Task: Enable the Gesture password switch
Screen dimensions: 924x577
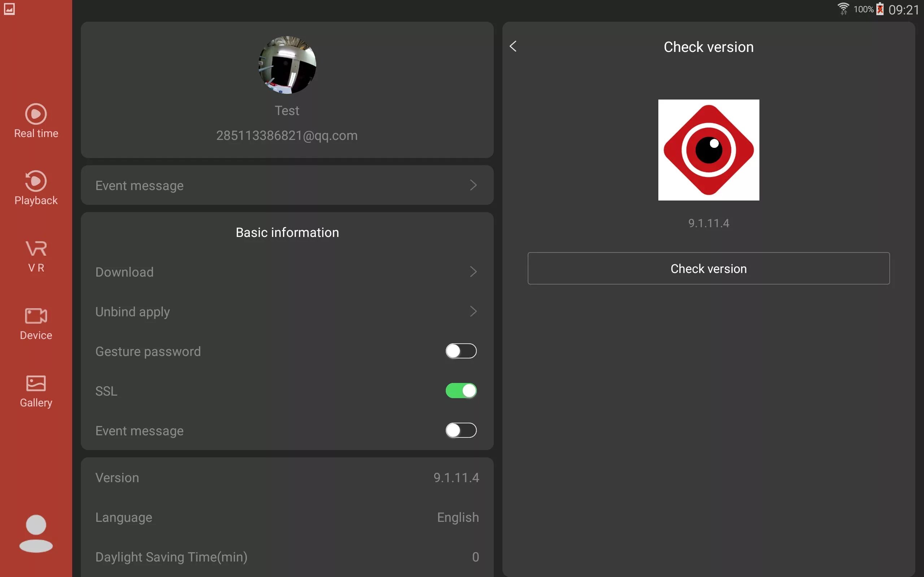Action: (461, 351)
